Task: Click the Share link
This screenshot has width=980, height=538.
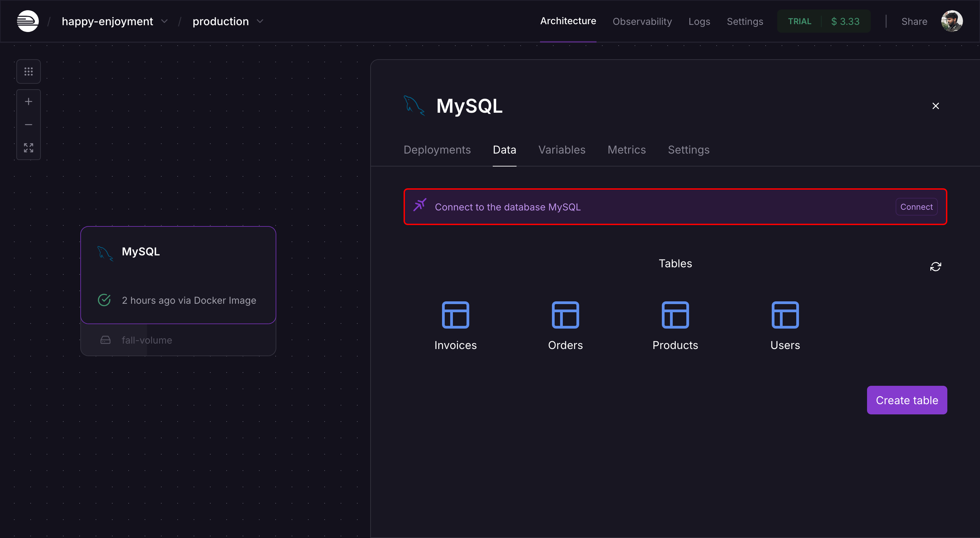Action: [x=914, y=21]
